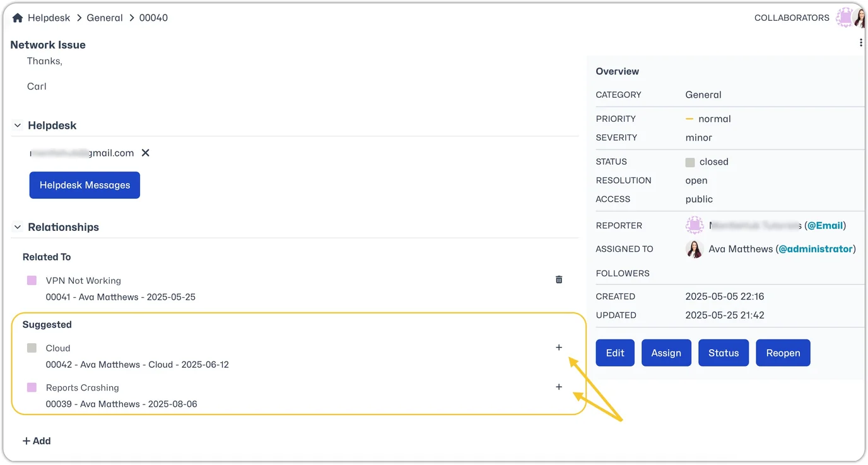Click the home icon in breadcrumb
Screen dimensions: 868x465
click(18, 18)
